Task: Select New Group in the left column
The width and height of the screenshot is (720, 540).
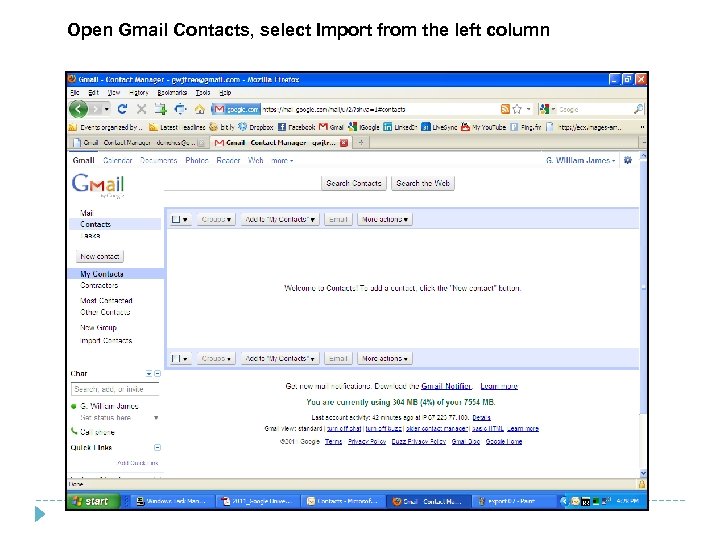Action: [x=98, y=327]
